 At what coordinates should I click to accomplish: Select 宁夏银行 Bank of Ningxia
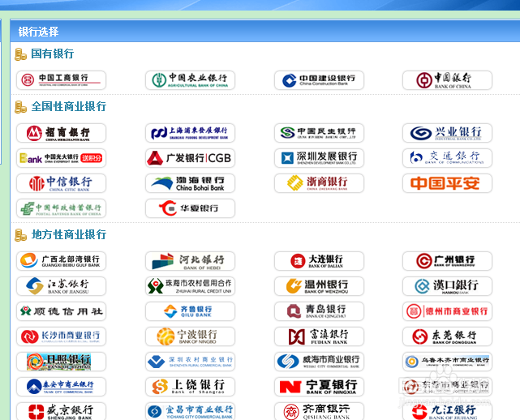tap(319, 387)
